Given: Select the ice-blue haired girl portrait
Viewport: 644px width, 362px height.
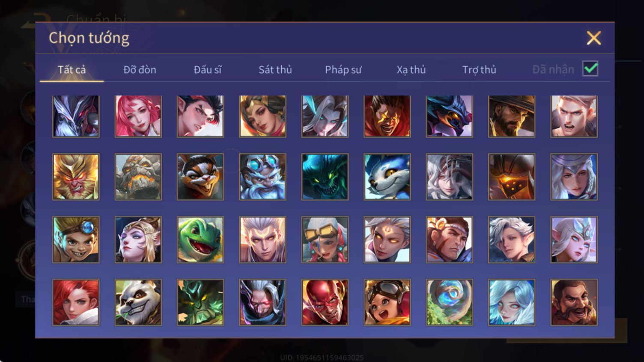Looking at the screenshot, I should pos(512,302).
